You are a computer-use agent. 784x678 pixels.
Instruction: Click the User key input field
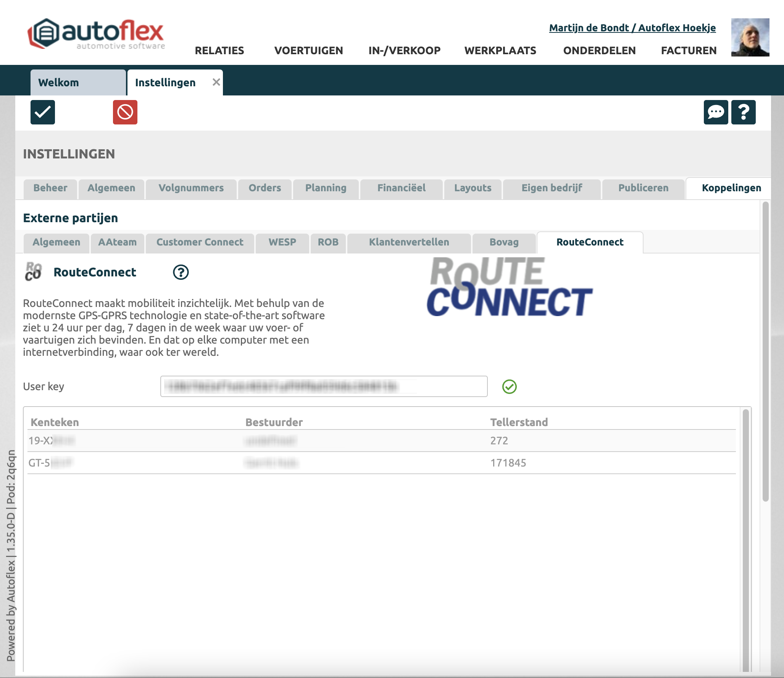(x=324, y=386)
